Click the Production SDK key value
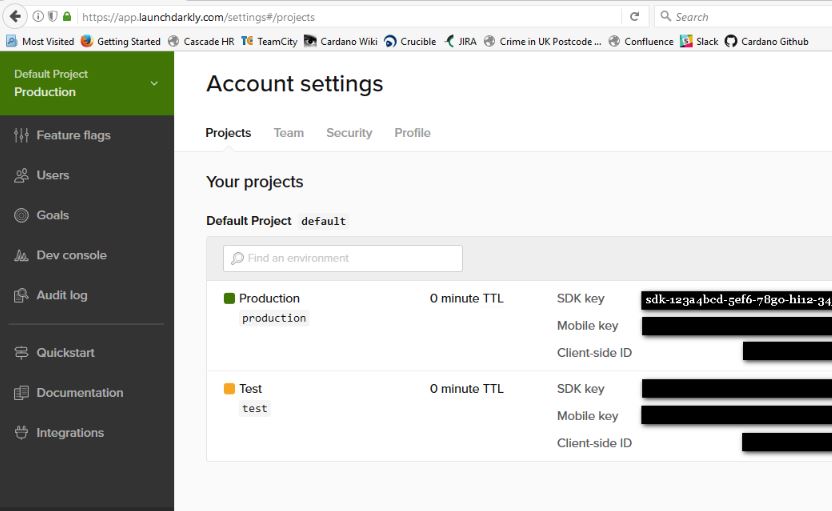The height and width of the screenshot is (511, 832). click(736, 300)
